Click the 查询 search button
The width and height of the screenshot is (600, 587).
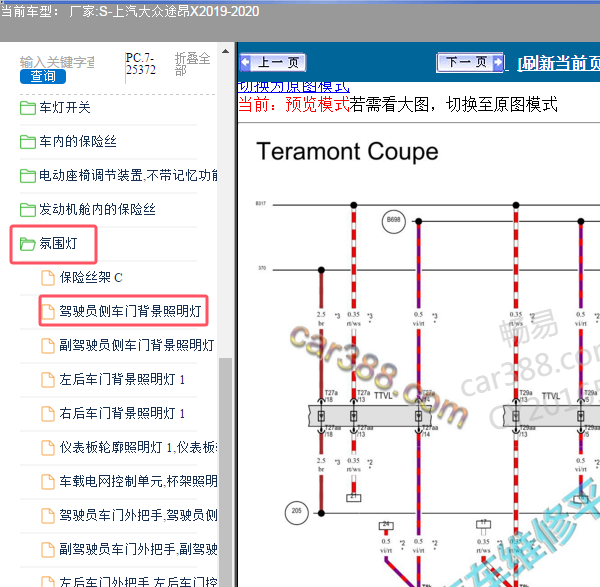pos(43,76)
